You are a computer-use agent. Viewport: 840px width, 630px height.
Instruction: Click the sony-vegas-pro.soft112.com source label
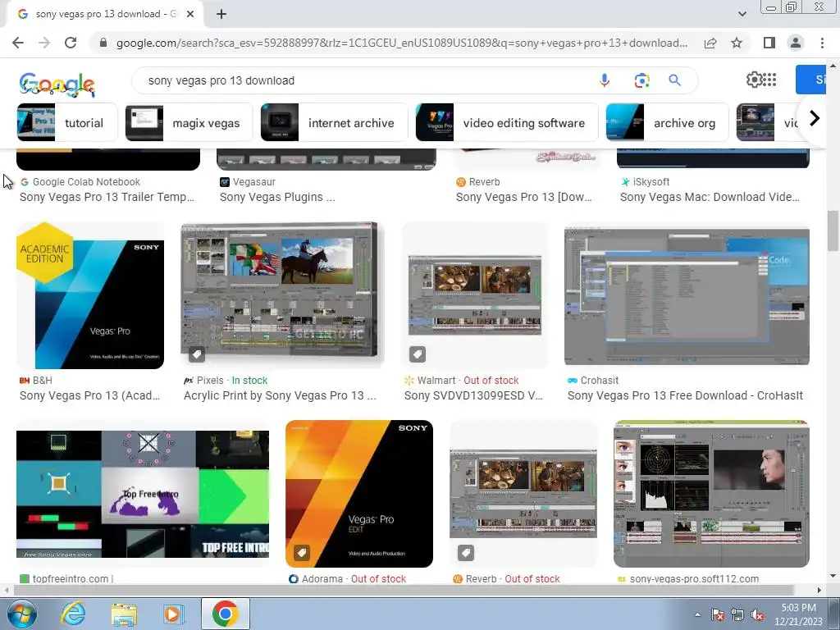tap(694, 578)
